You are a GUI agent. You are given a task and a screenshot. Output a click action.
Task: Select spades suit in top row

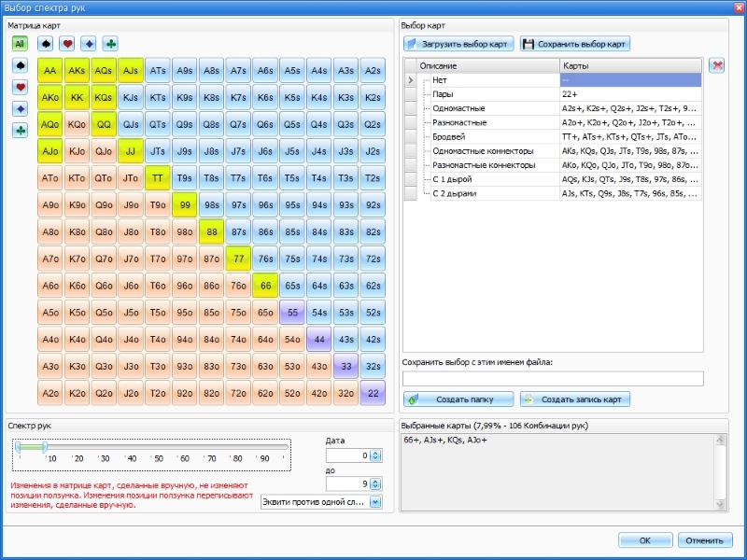[45, 44]
